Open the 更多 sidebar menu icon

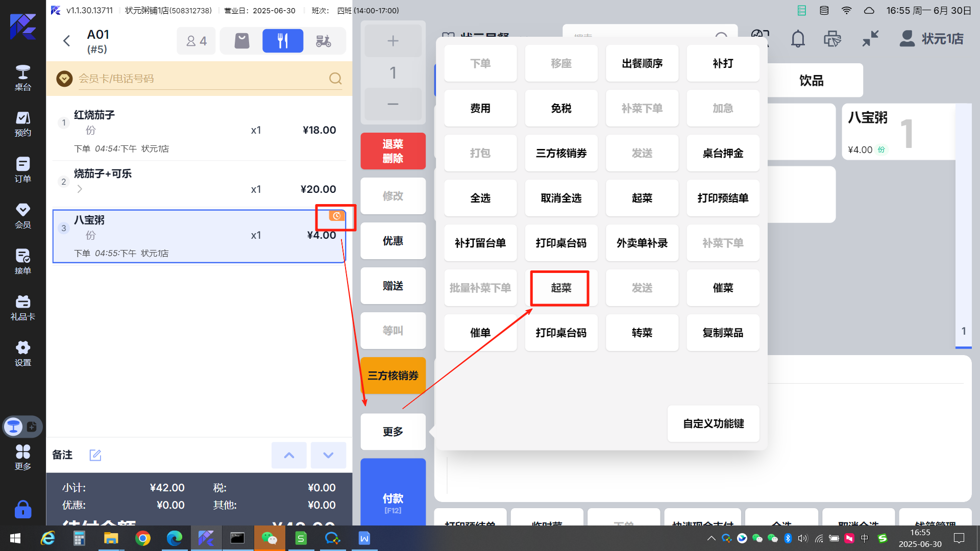[22, 457]
